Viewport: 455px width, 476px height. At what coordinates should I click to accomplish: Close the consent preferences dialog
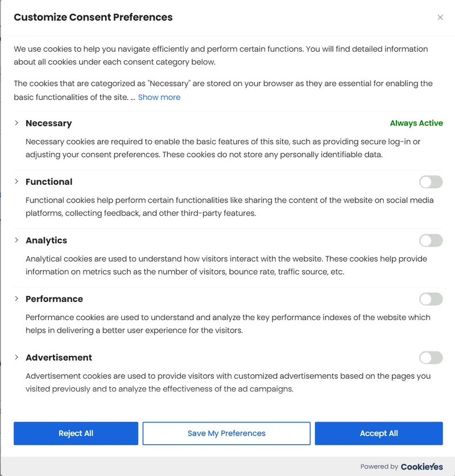click(440, 17)
